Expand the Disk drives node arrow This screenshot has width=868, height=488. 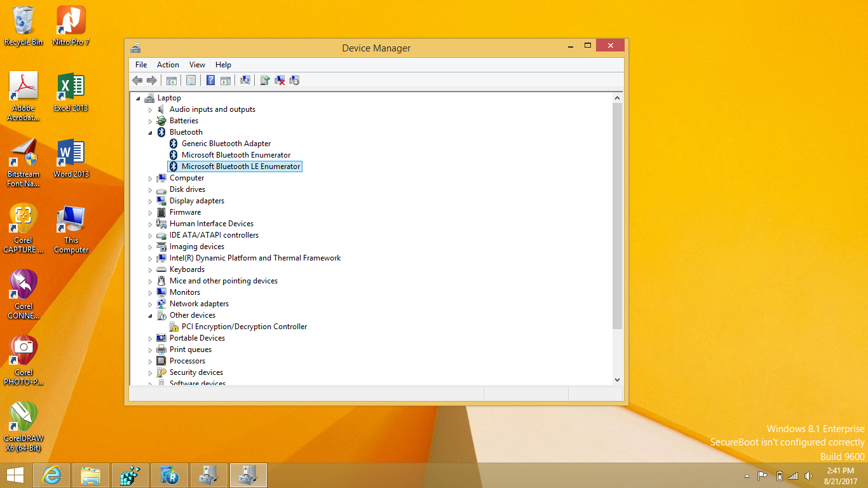tap(151, 189)
